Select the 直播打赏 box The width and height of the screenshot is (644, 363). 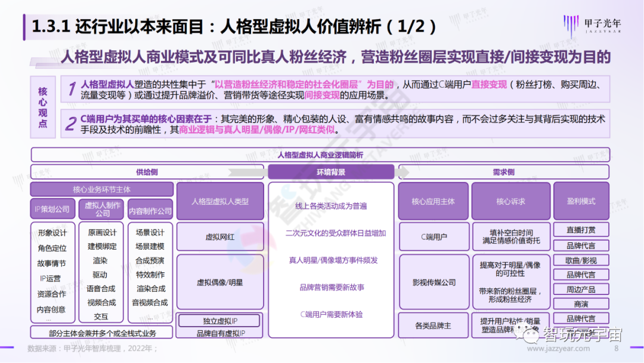[x=581, y=230]
